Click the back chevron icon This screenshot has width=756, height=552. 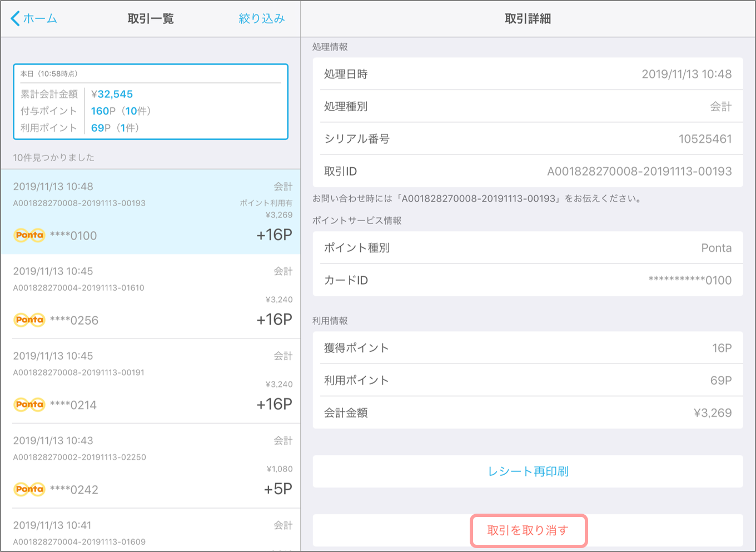click(15, 18)
